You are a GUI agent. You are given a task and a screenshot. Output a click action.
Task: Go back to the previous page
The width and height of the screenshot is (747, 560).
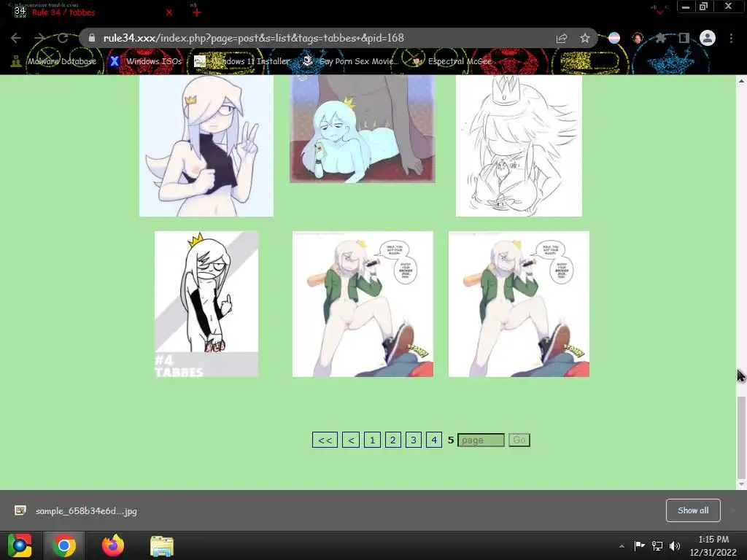[16, 38]
